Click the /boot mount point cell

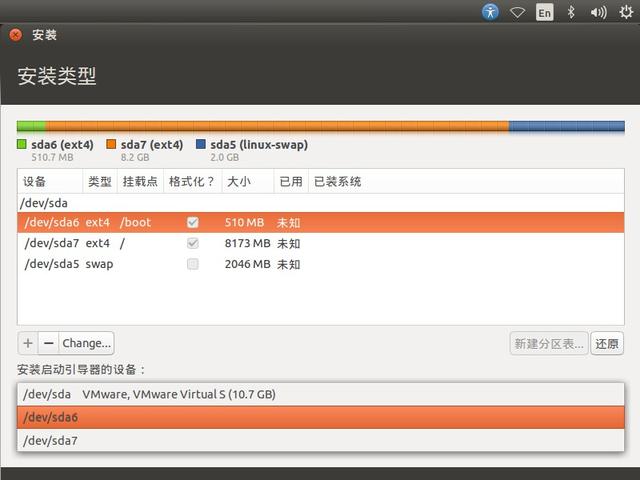pos(136,222)
